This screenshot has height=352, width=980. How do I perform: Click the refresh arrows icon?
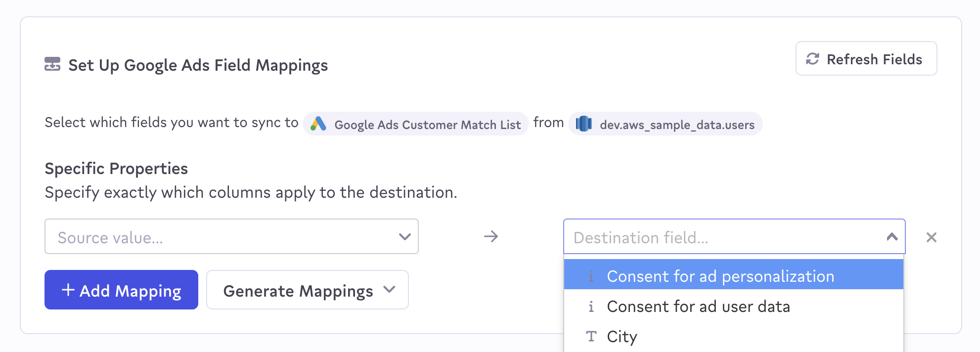click(812, 59)
